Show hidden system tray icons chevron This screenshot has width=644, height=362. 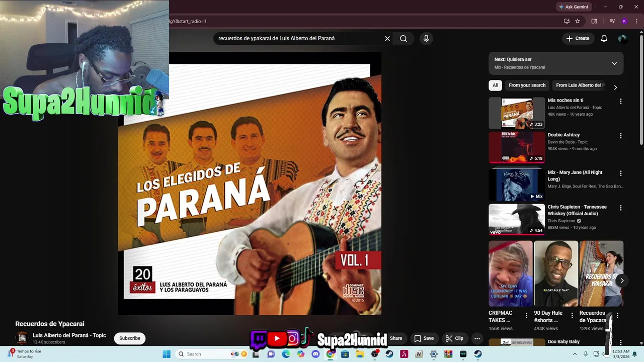click(x=575, y=354)
